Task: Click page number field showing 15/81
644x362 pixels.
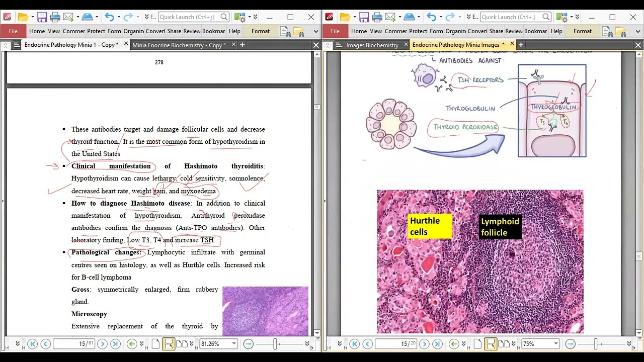Action: 74,344
